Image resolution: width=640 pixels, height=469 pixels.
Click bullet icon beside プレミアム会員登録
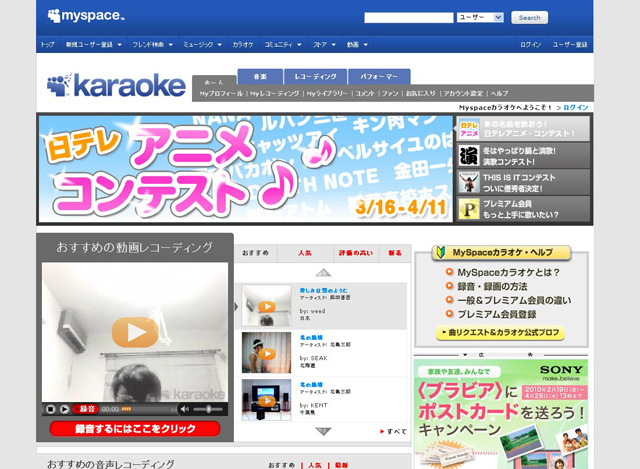(449, 314)
